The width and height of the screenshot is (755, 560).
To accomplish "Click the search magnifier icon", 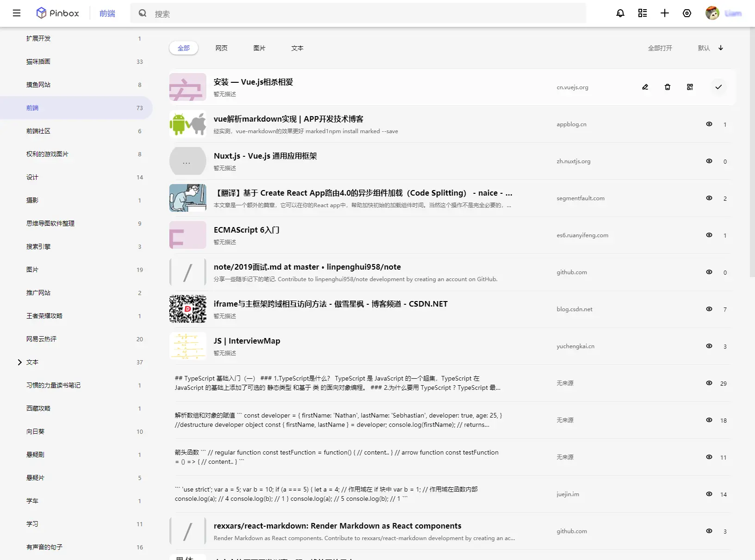I will coord(142,13).
